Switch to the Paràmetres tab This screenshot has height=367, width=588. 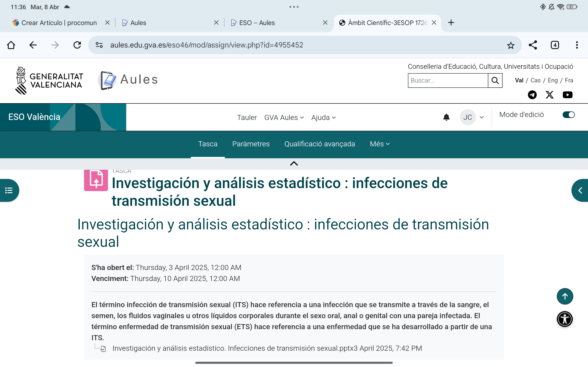tap(251, 144)
